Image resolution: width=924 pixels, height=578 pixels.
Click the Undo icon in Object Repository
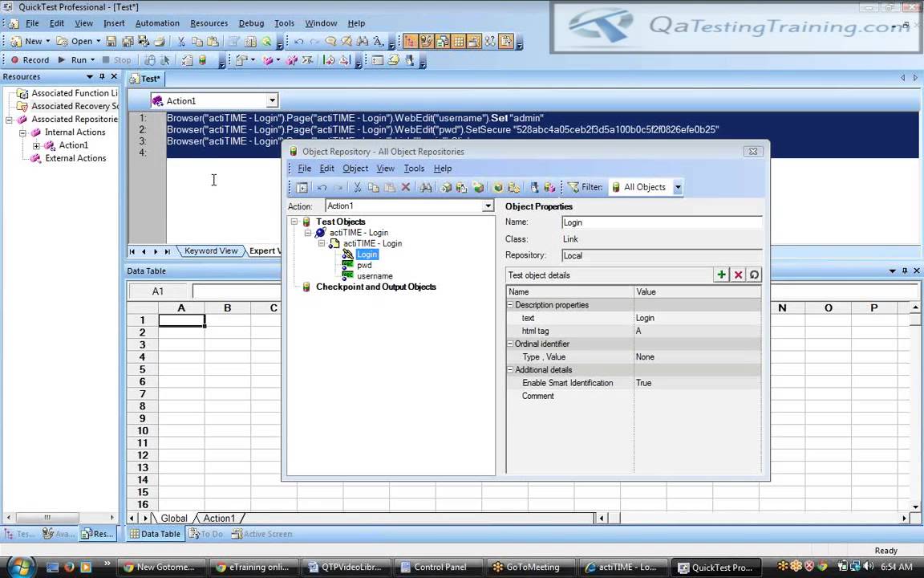click(x=322, y=188)
